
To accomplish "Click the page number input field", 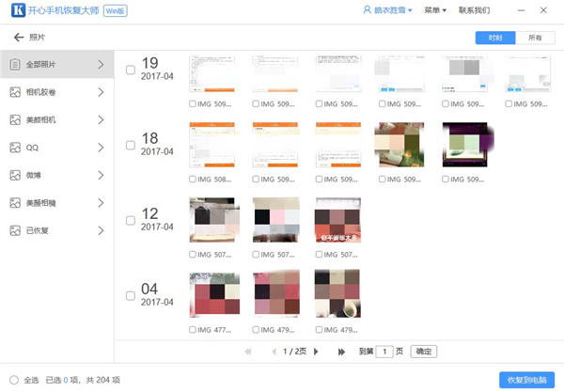I will (x=384, y=352).
